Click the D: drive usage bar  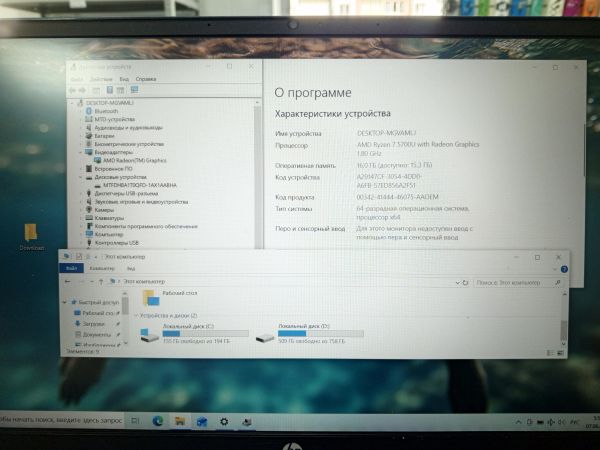(x=321, y=334)
